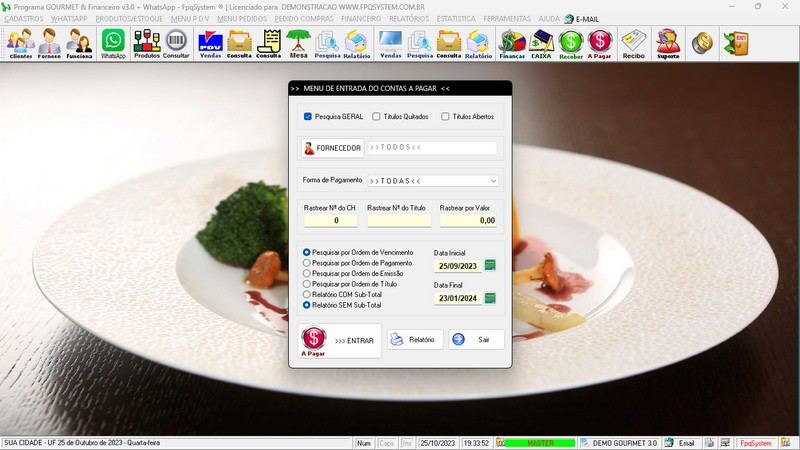Click the Exit door toolbar icon
This screenshot has width=800, height=450.
point(736,43)
